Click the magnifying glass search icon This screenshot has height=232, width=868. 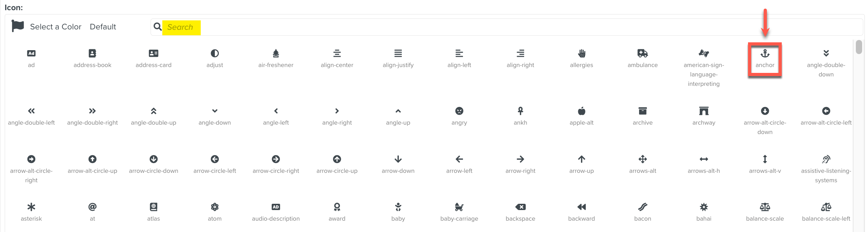[158, 27]
